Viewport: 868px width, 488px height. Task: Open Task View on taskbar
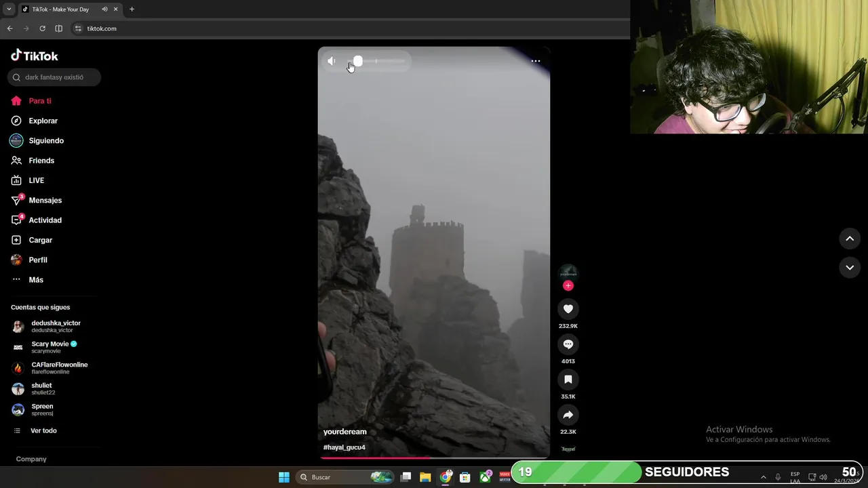[x=406, y=477]
